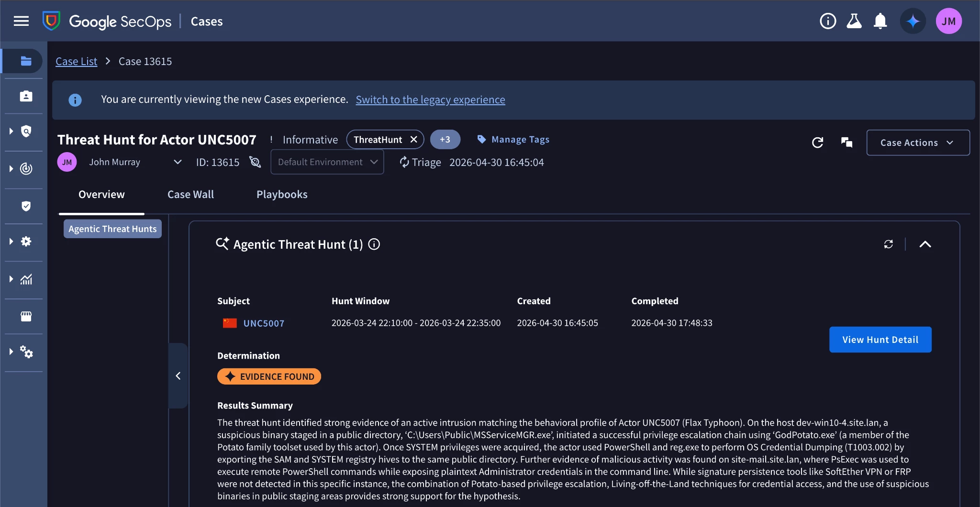Open the John Murray assignee dropdown
This screenshot has width=980, height=507.
pyautogui.click(x=135, y=162)
